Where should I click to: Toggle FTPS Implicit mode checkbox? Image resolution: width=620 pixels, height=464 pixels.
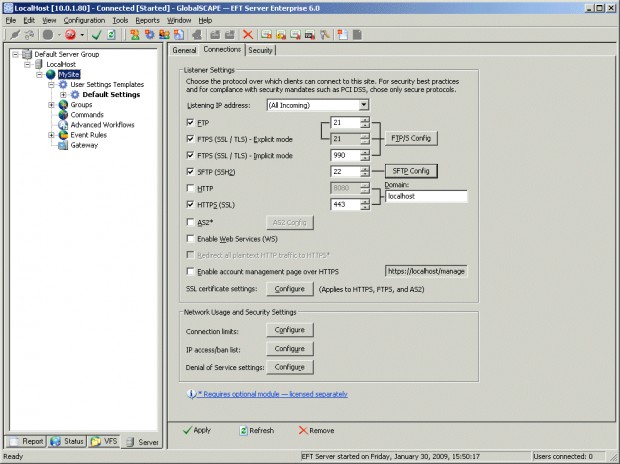(x=190, y=155)
